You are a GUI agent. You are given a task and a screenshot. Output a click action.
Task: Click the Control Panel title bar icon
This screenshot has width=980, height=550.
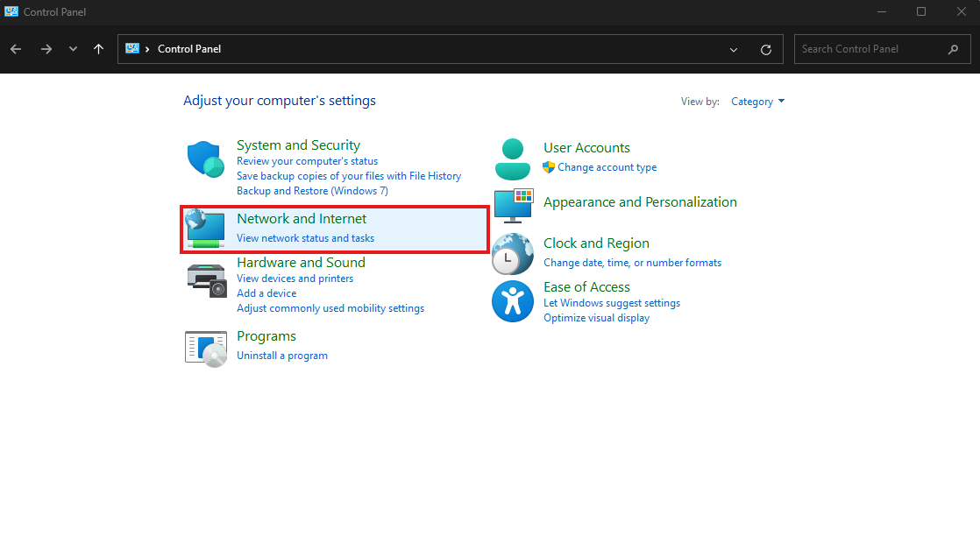click(x=11, y=12)
